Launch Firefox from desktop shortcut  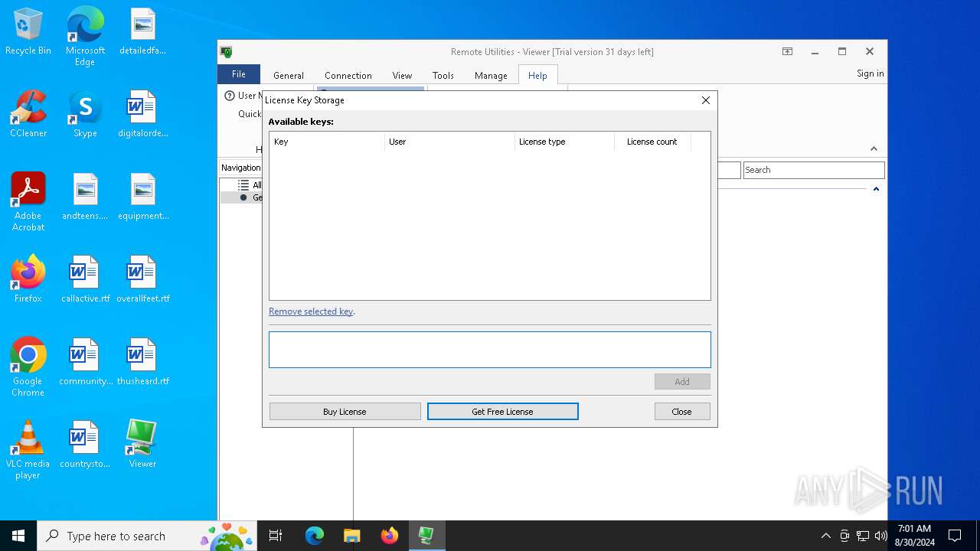tap(28, 279)
